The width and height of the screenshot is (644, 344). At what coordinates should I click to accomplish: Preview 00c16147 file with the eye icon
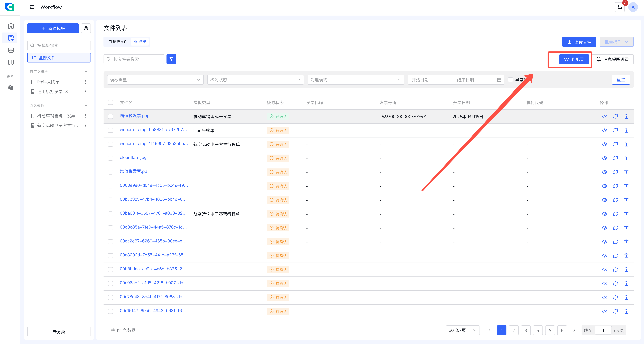click(605, 311)
